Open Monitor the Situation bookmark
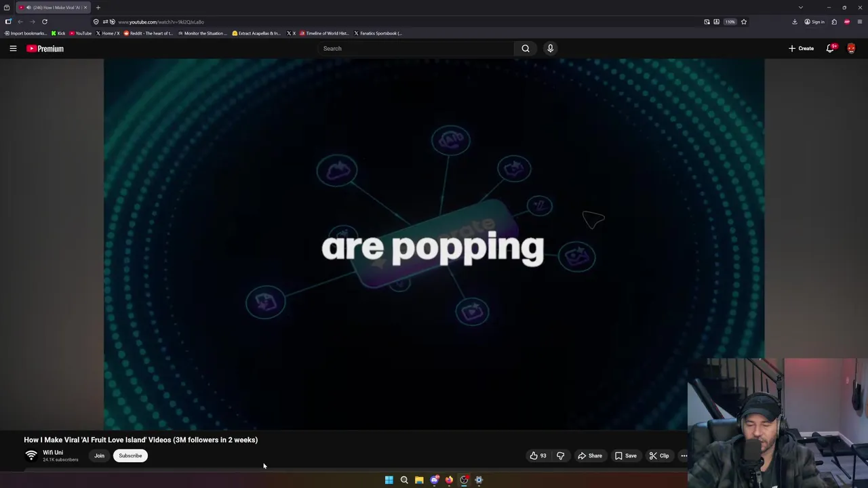This screenshot has height=488, width=868. pos(203,33)
